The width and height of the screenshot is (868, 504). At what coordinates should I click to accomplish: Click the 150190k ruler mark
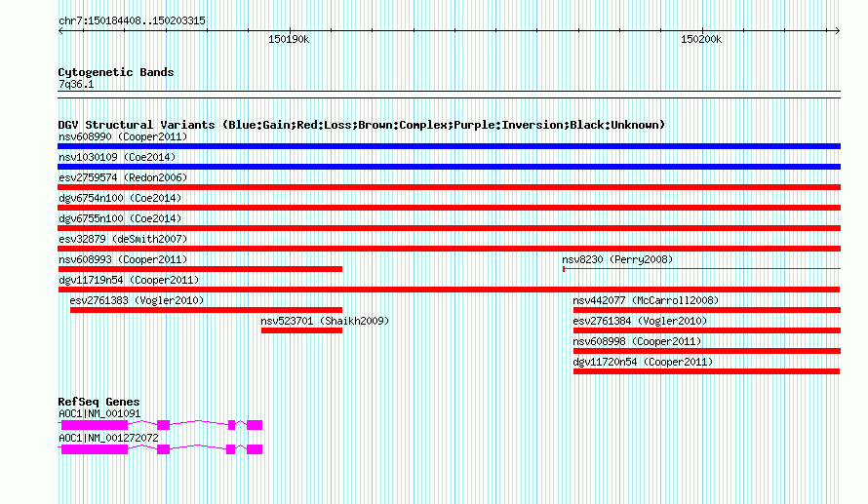289,40
